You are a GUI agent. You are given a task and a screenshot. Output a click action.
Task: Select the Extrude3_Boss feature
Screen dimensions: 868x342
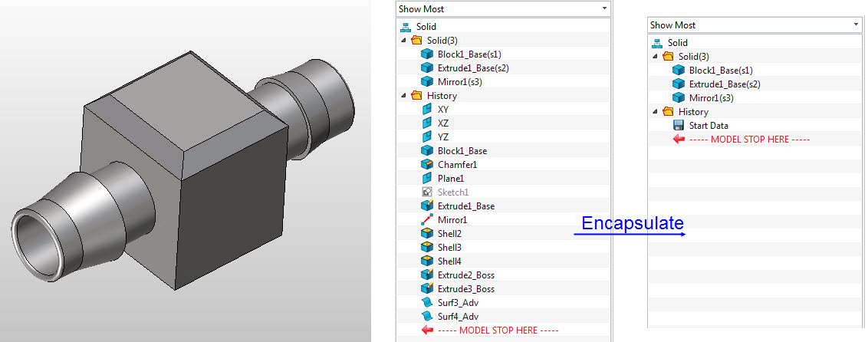[466, 289]
